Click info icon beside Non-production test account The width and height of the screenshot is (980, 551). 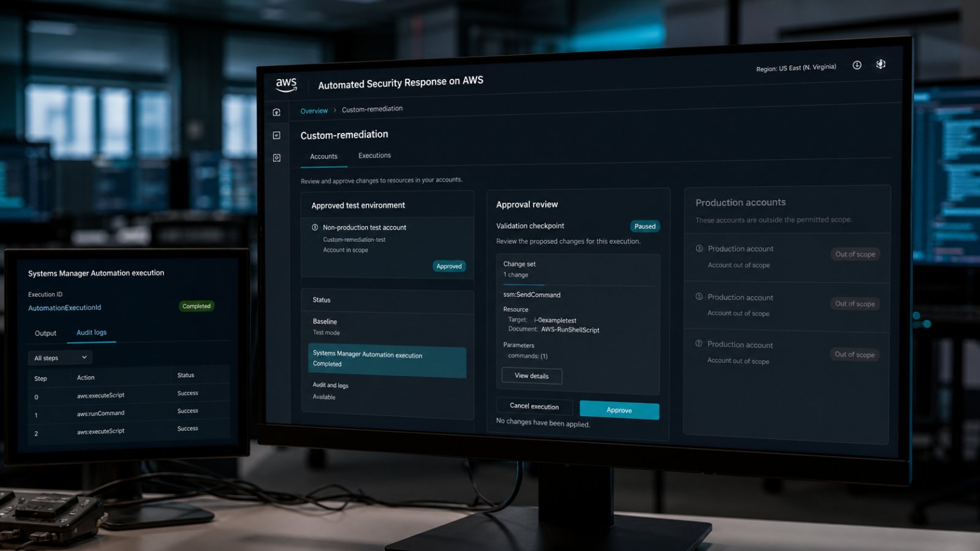[x=315, y=227]
